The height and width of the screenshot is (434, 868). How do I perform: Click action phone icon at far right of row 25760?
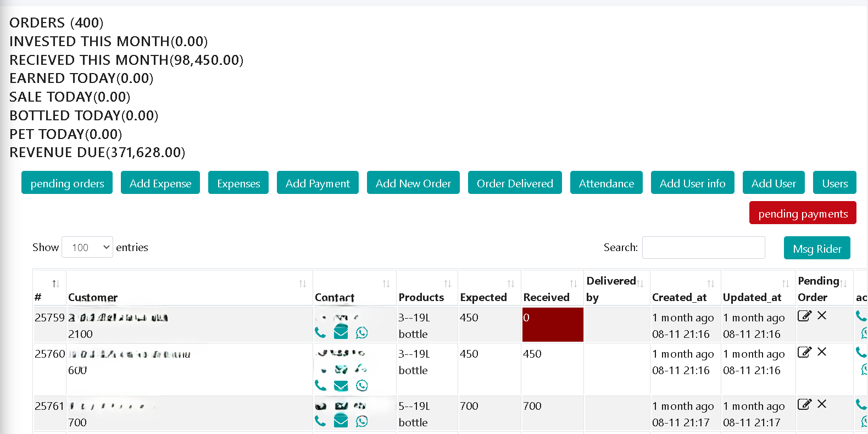[x=861, y=352]
